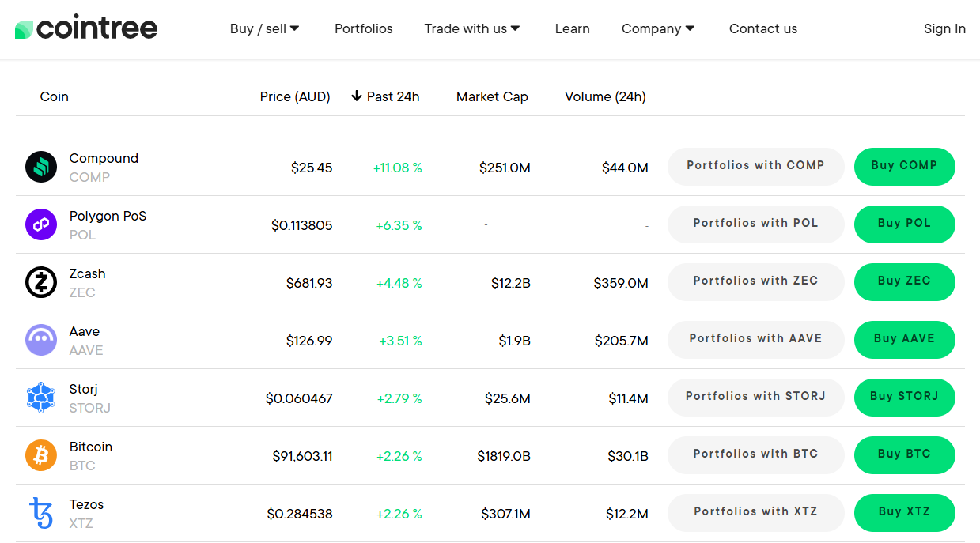Select the Bitcoin coin name
Viewport: 980px width, 543px height.
click(91, 447)
